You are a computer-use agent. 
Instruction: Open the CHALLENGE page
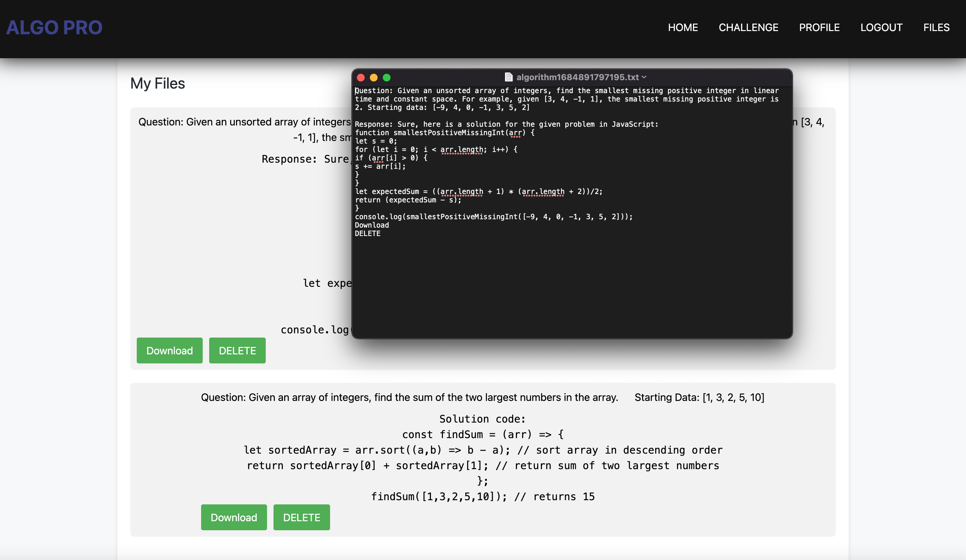748,27
